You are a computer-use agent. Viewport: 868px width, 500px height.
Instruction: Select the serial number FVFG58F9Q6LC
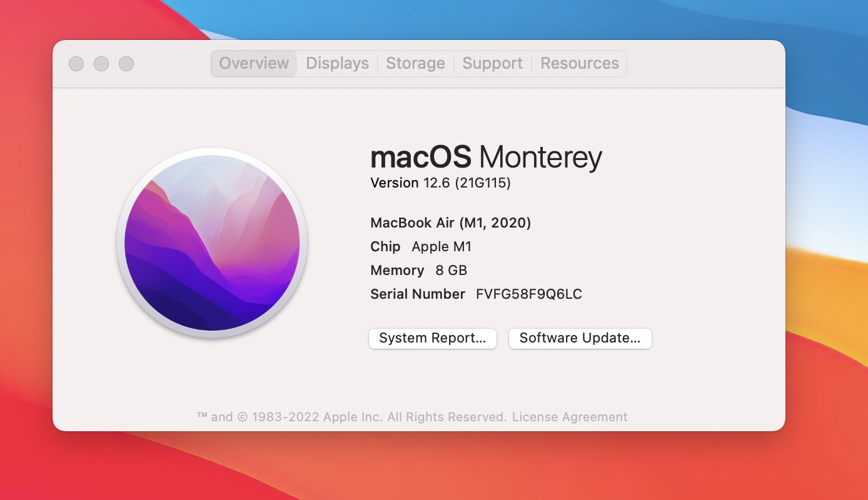[529, 294]
